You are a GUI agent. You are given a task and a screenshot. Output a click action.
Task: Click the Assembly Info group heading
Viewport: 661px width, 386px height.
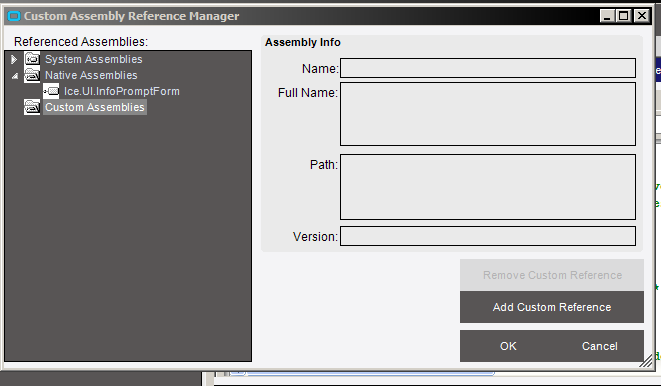[303, 42]
